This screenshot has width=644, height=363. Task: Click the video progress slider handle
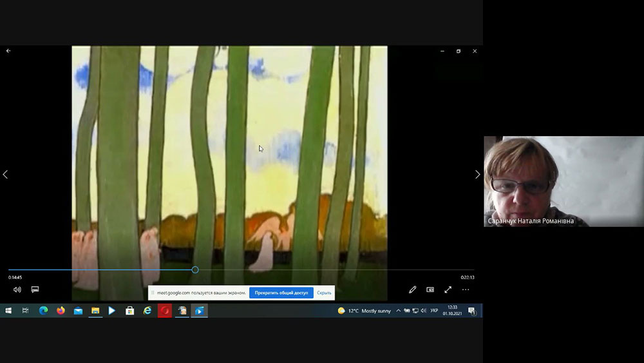195,270
